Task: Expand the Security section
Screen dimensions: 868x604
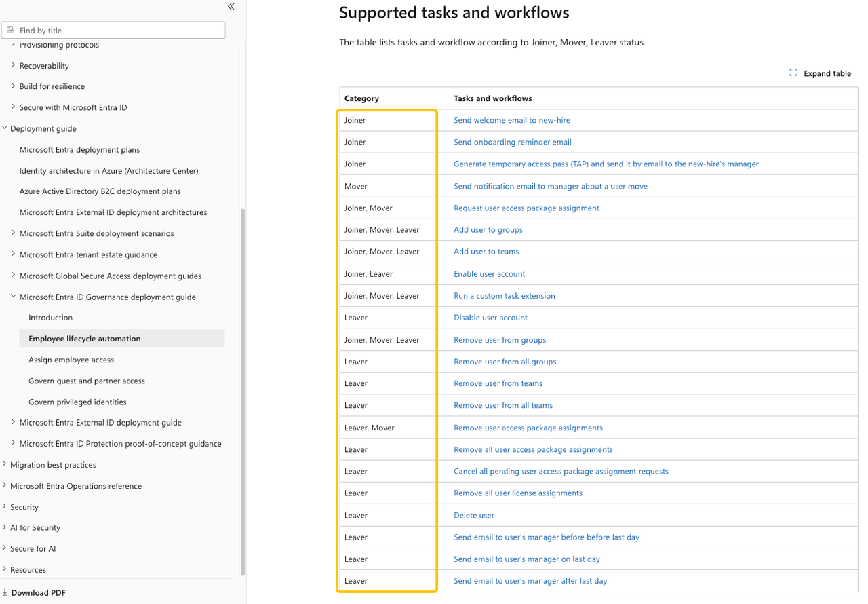Action: tap(5, 507)
